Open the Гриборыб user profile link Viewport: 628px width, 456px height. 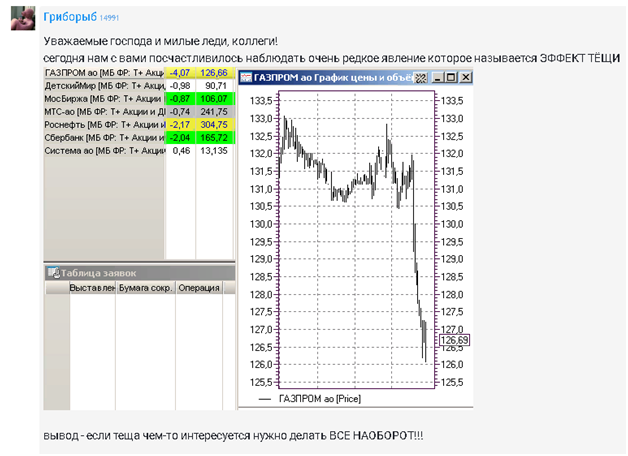point(70,17)
